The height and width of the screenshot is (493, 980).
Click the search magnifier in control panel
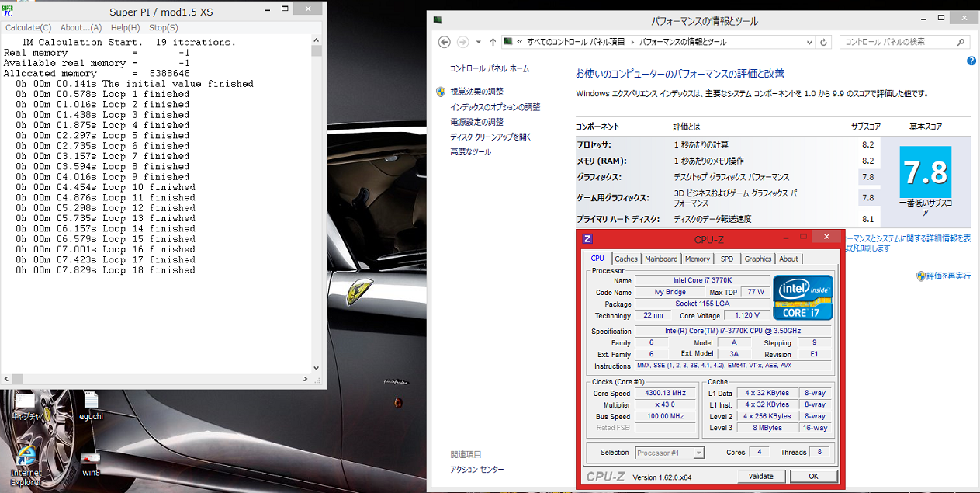(961, 42)
